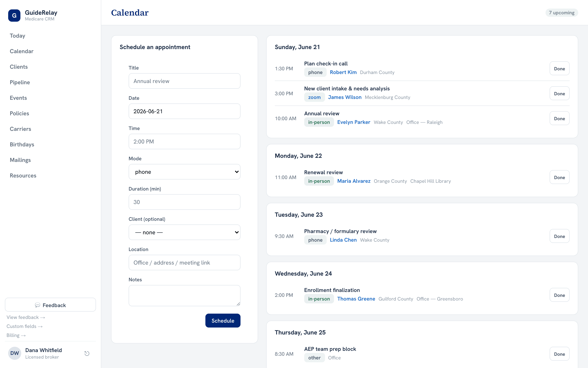The width and height of the screenshot is (588, 368).
Task: Mark Enrollment finalization as Done
Action: click(559, 295)
